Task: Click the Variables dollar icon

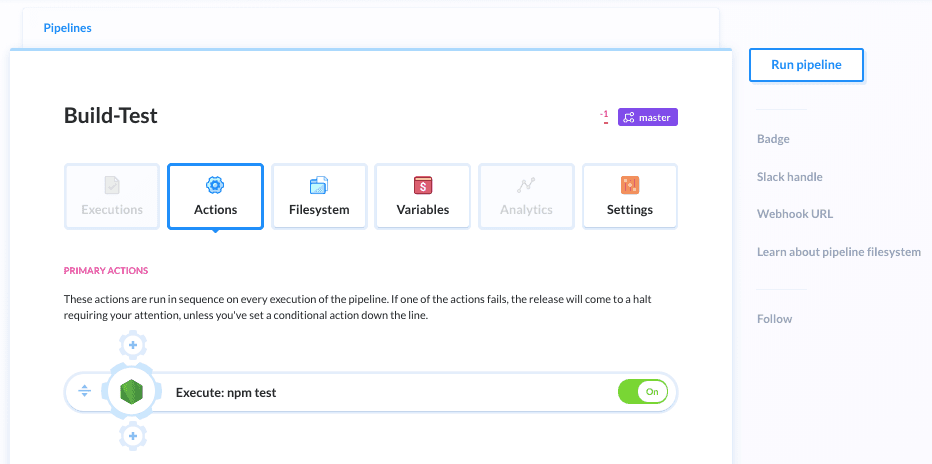Action: click(x=423, y=185)
